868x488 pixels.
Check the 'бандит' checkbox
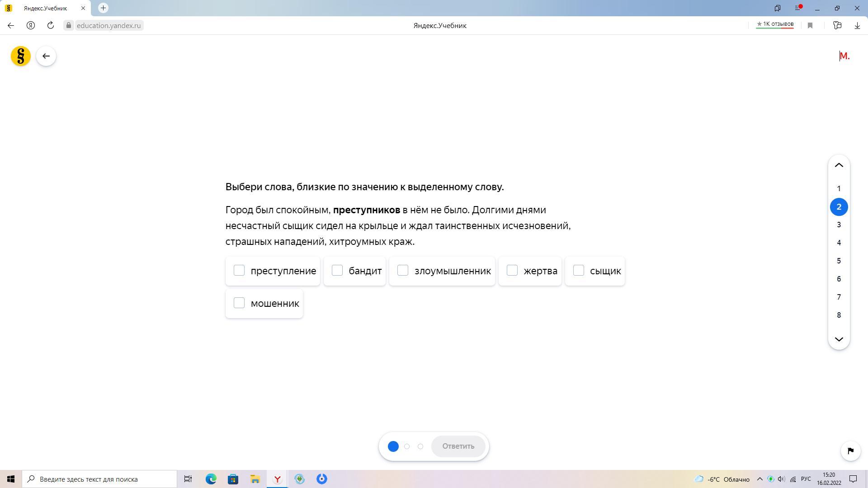click(x=337, y=270)
